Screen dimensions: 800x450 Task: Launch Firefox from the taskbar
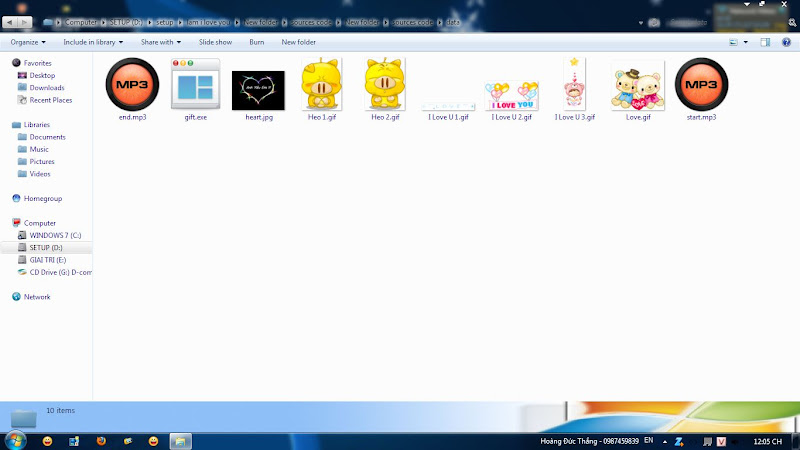coord(100,440)
